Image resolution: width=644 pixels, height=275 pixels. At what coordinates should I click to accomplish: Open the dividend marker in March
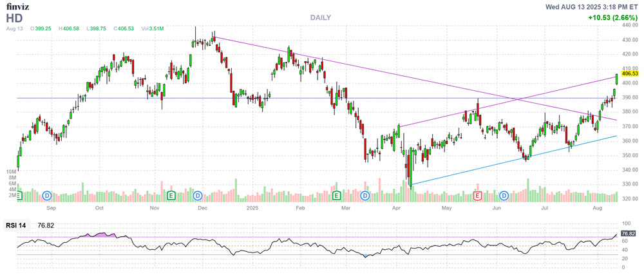click(365, 196)
